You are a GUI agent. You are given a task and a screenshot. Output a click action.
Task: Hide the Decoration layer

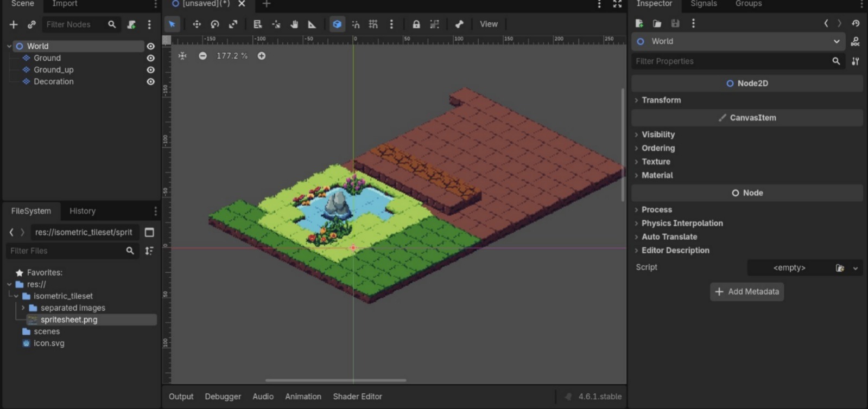click(x=151, y=82)
